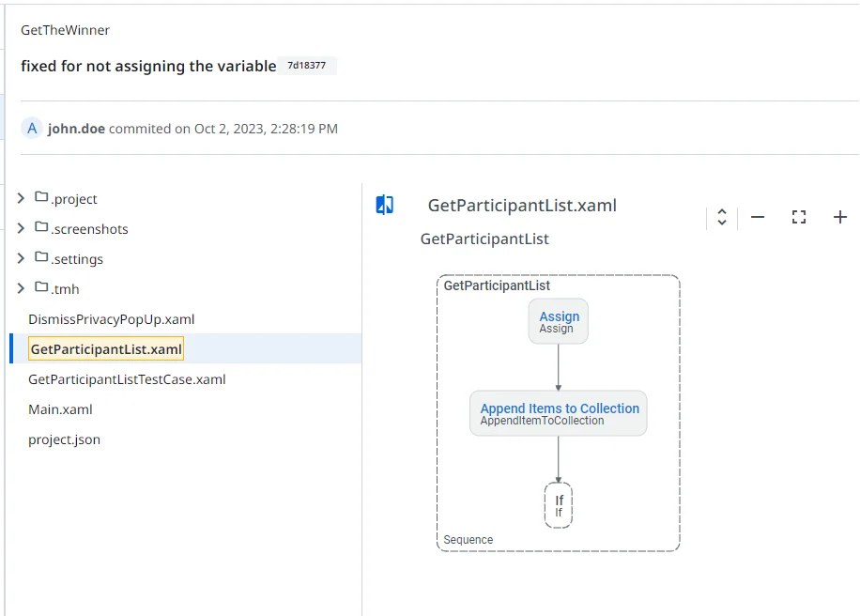Screen dimensions: 860x616
Task: Fit the workflow diagram to view
Action: [x=799, y=217]
